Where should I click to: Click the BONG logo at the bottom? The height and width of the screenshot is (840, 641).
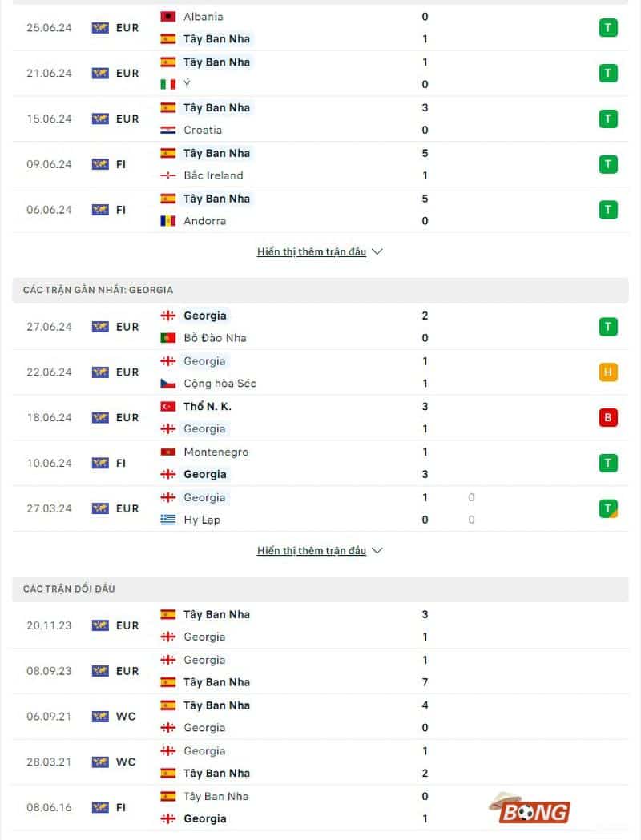click(x=535, y=810)
